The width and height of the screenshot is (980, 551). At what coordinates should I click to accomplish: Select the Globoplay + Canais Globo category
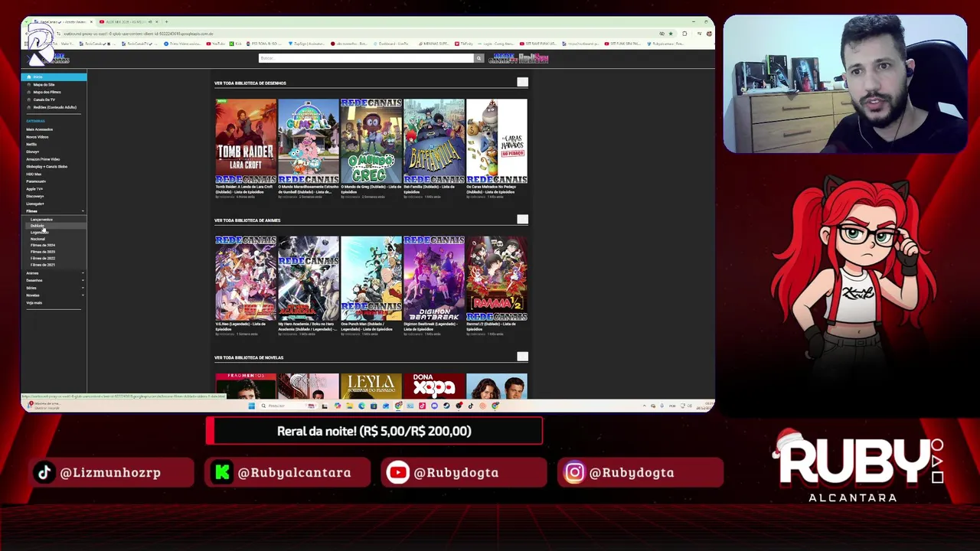pos(47,166)
